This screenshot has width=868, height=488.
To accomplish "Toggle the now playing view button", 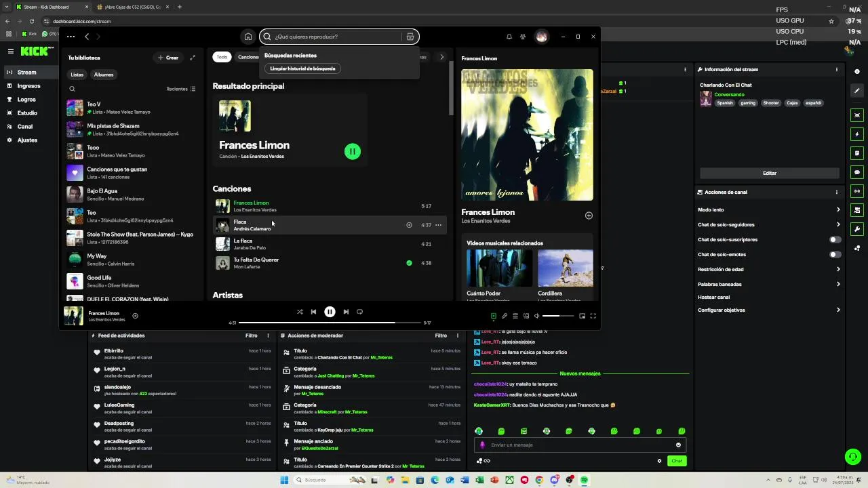I will tap(494, 316).
